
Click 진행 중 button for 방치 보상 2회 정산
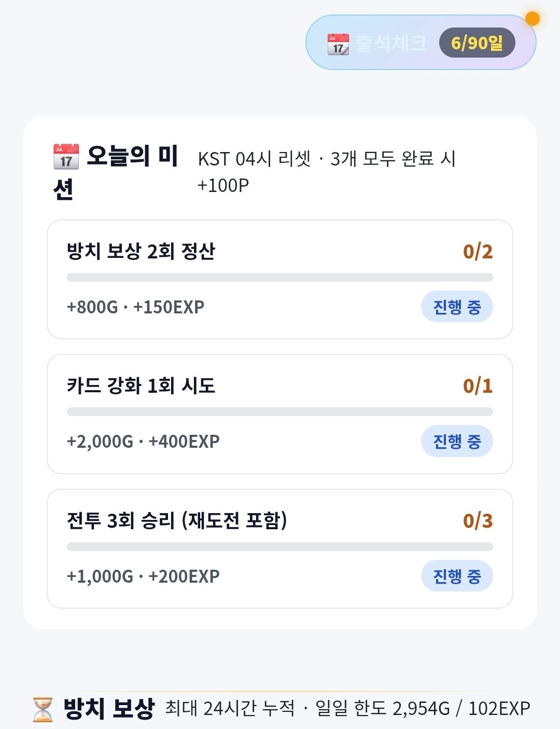tap(457, 307)
